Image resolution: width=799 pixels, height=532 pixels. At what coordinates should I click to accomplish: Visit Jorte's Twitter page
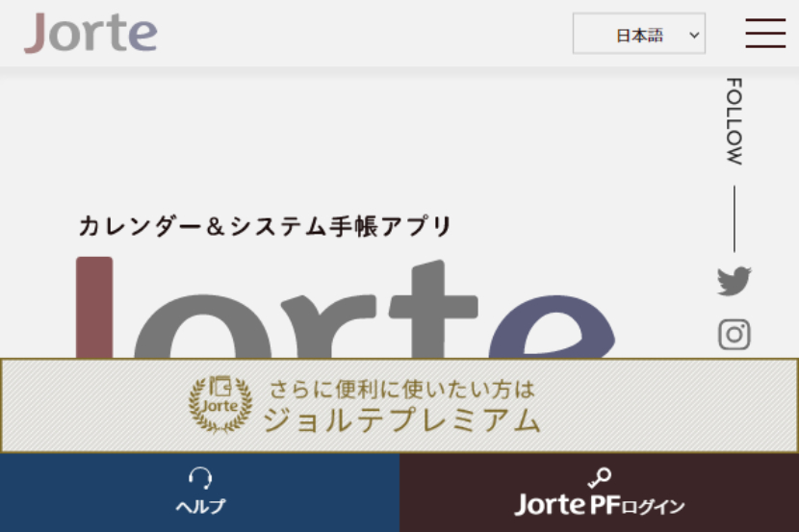pyautogui.click(x=734, y=281)
